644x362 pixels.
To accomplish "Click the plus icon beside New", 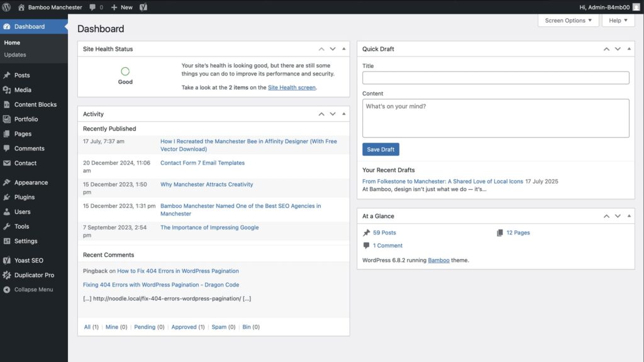I will coord(114,7).
